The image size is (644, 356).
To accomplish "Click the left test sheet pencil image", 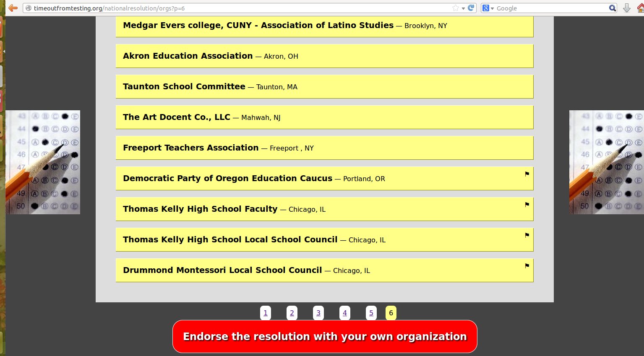I will (x=42, y=162).
